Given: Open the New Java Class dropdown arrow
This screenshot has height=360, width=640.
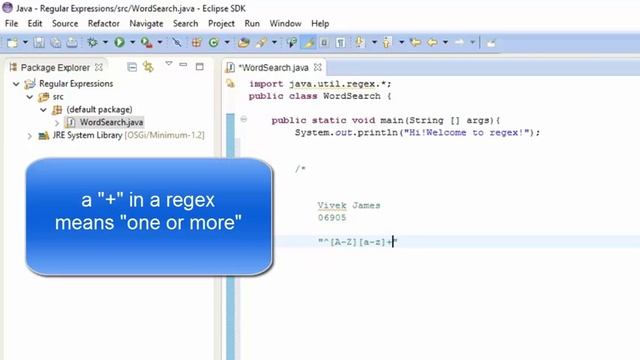Looking at the screenshot, I should [227, 42].
